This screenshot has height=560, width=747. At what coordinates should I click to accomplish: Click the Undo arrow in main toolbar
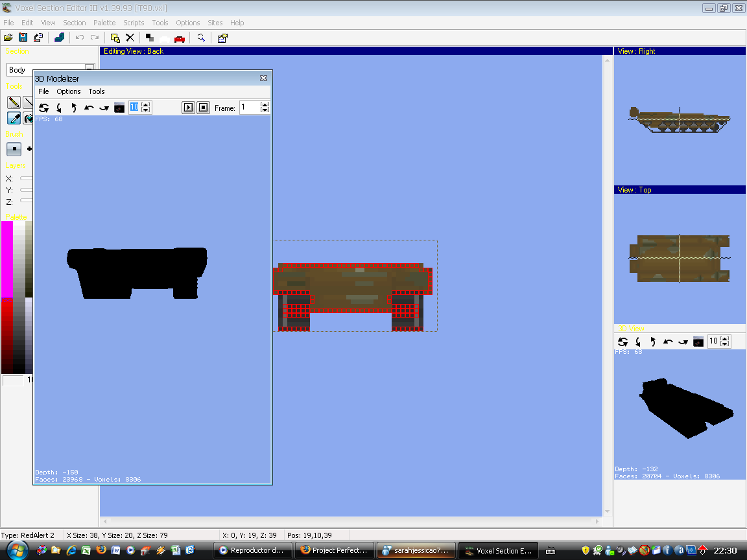click(80, 38)
